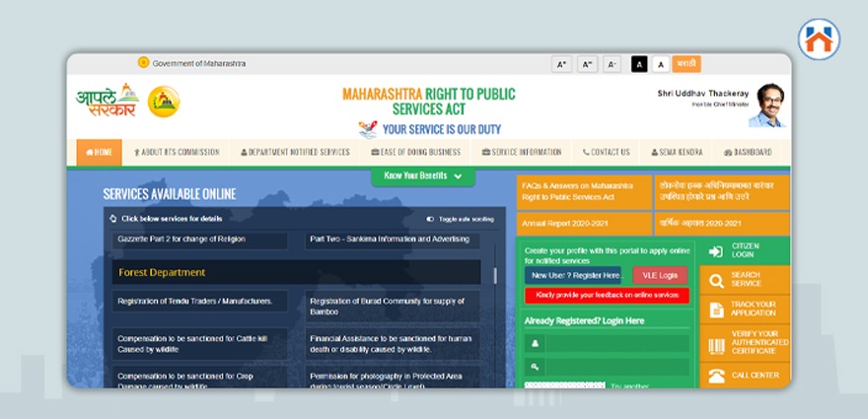
Task: Select the white standard-contrast A swatch
Action: [661, 64]
